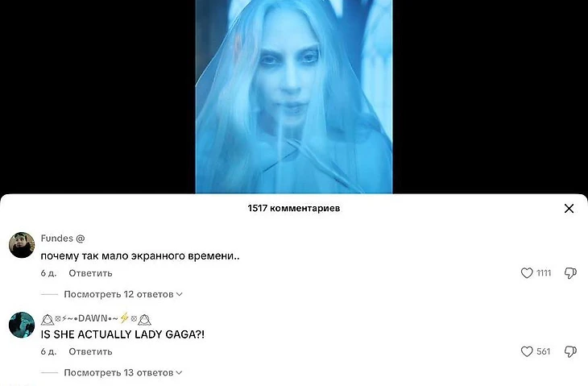
Task: Open the DAWN username profile link
Action: (96, 318)
